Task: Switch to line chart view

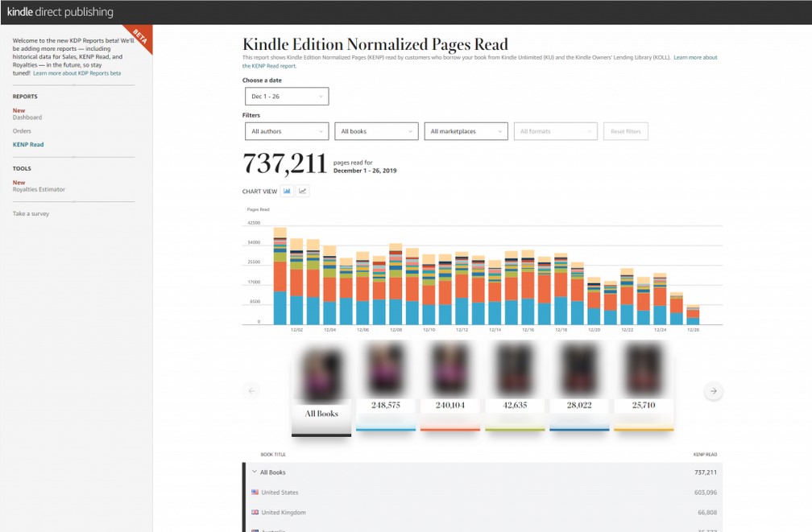Action: pos(302,191)
